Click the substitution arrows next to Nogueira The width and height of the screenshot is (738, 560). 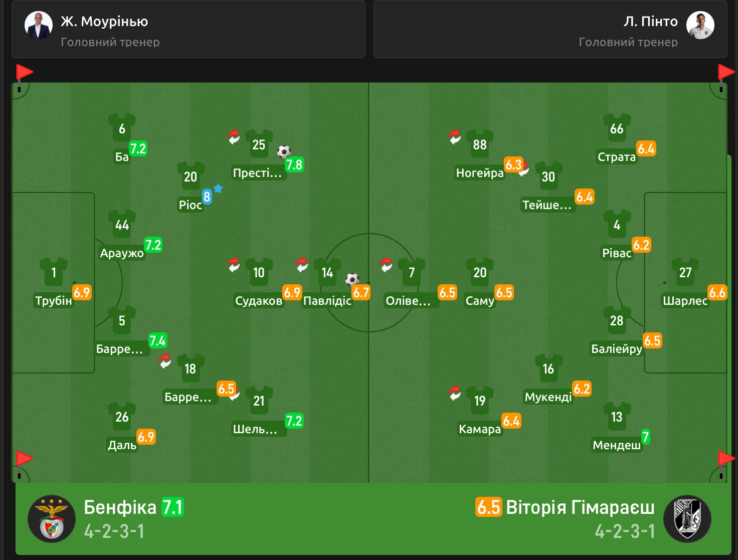pos(454,136)
